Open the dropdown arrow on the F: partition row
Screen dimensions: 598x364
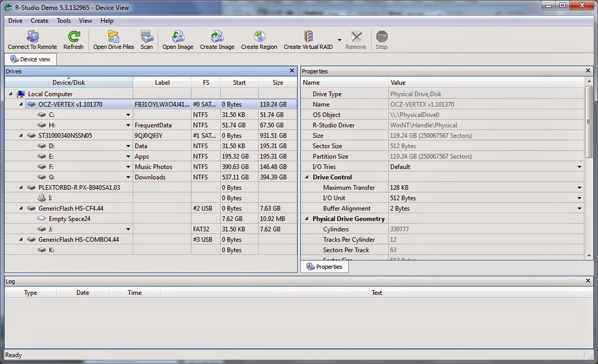128,166
